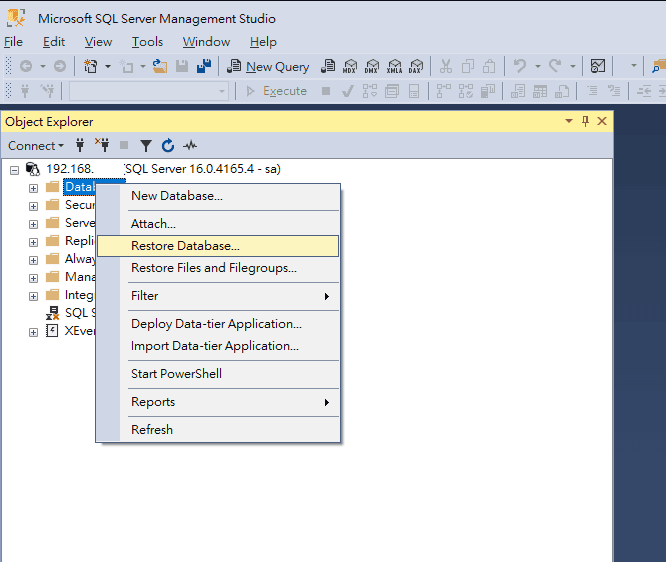The width and height of the screenshot is (666, 562).
Task: Click Start PowerShell in the context menu
Action: [x=176, y=374]
